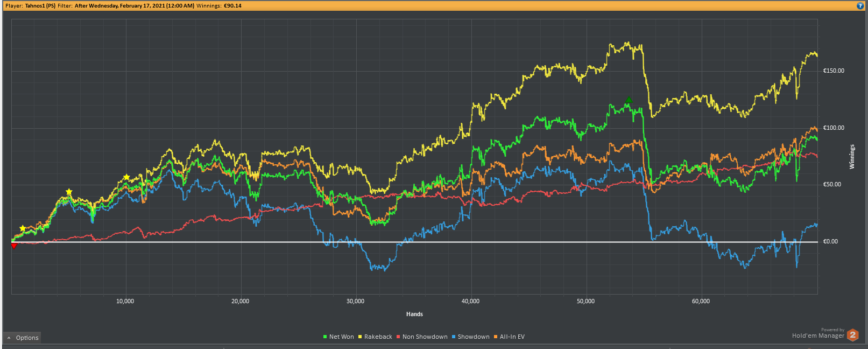Click the Hold'em Manager 2 logo badge
868x349 pixels.
(x=853, y=335)
